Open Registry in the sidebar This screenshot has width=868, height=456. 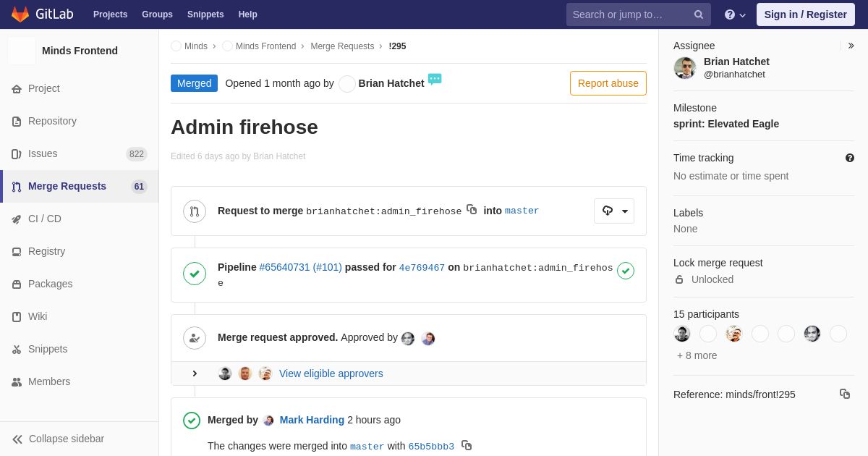pyautogui.click(x=80, y=251)
